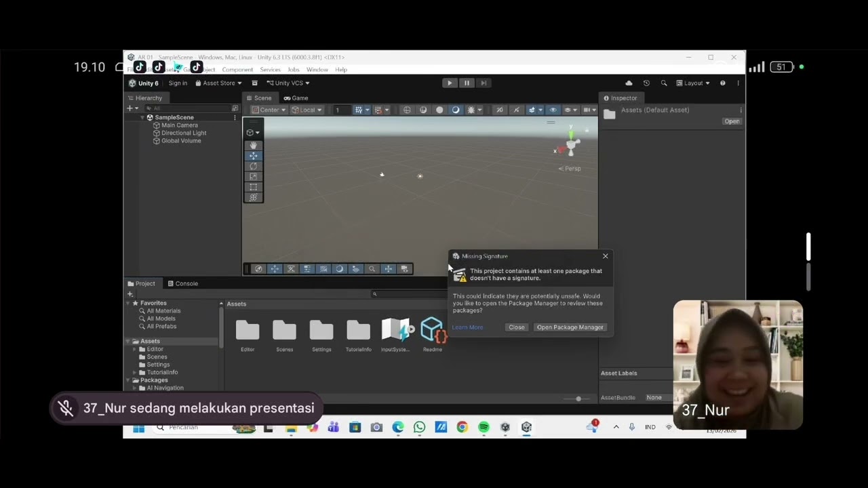Open the tool overlay cube dropdown

[253, 132]
